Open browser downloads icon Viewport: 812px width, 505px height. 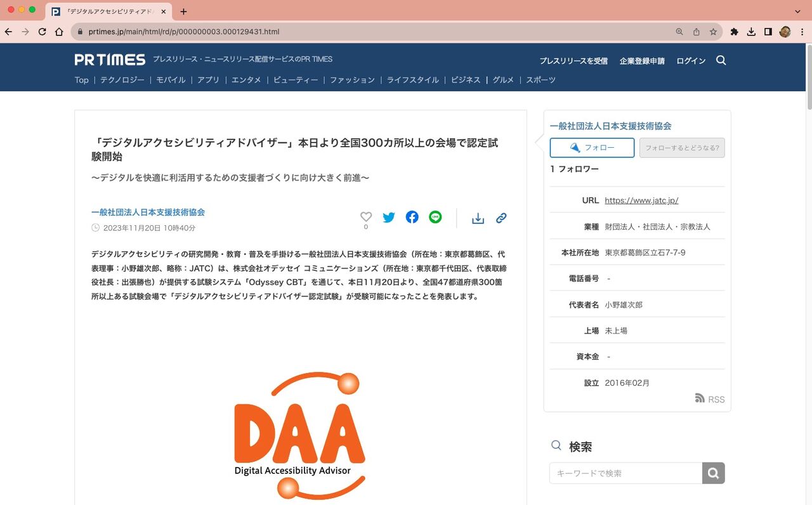tap(751, 32)
